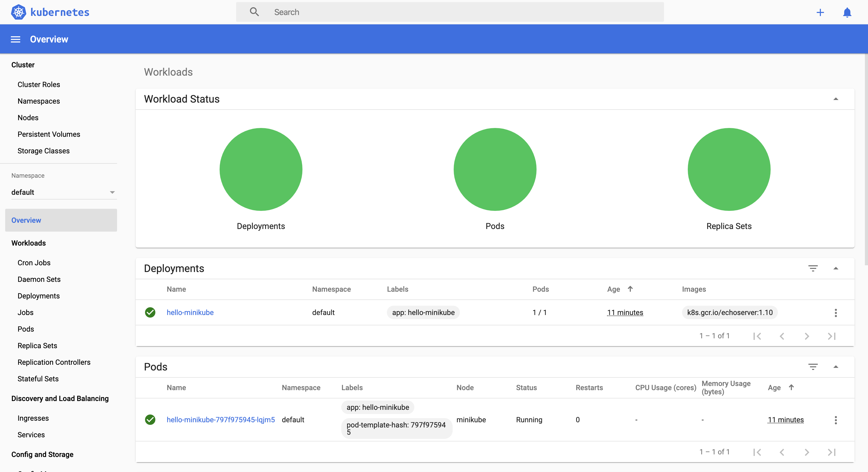Click the filter icon in Pods section
868x472 pixels.
pos(813,366)
